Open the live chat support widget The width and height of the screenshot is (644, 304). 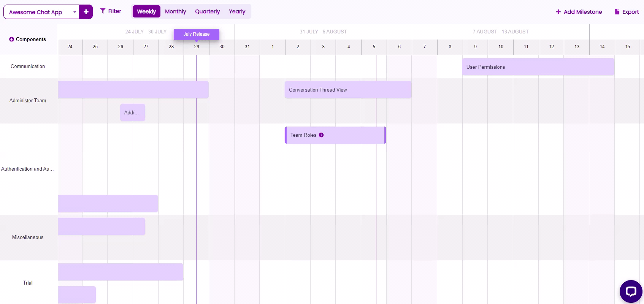tap(631, 291)
